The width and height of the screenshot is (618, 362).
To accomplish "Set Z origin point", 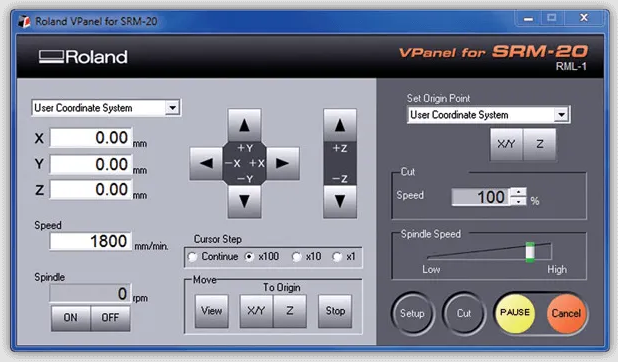I will 540,144.
